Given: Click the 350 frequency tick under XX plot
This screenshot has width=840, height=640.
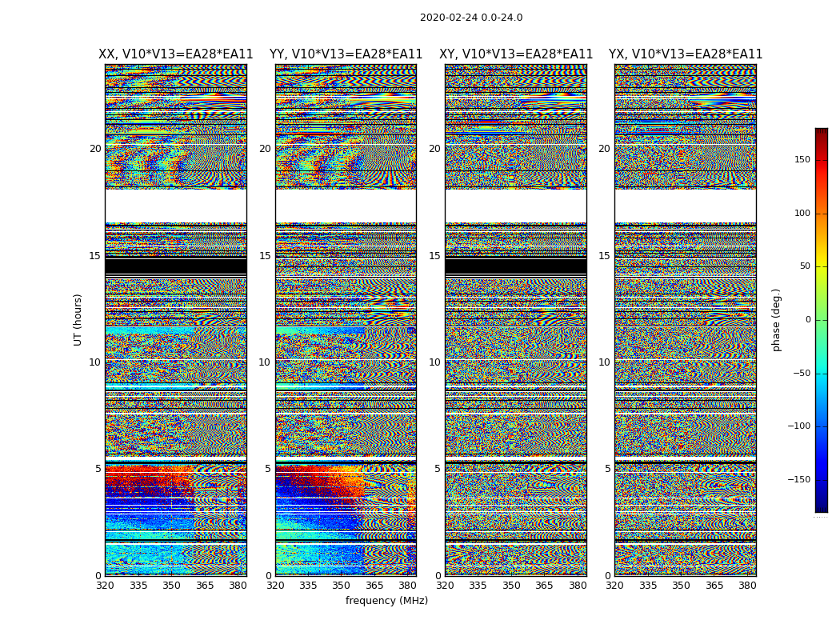Looking at the screenshot, I should click(x=171, y=586).
